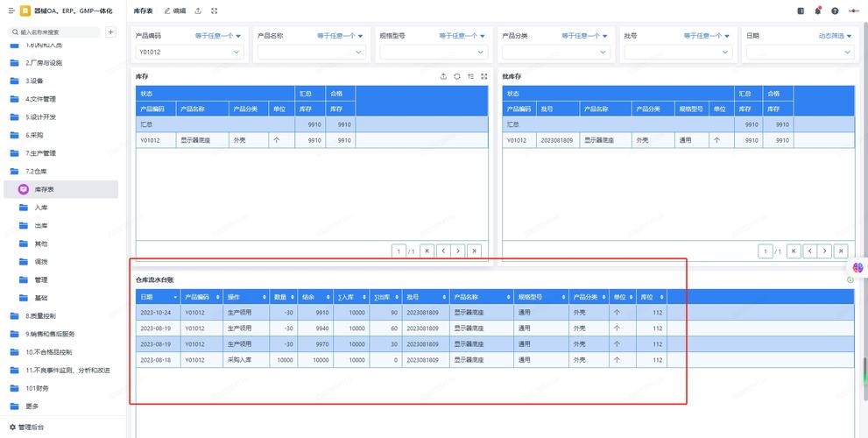Expand the 批号 filter value dropdown
The image size is (868, 438).
click(x=726, y=52)
